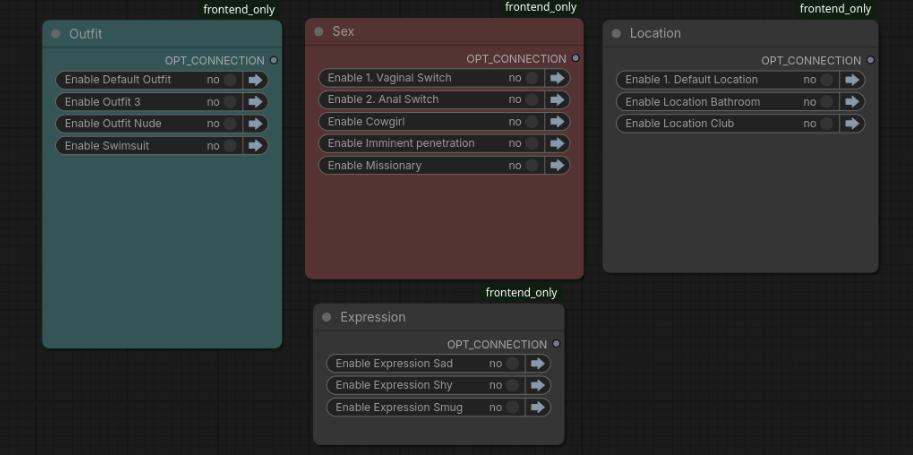Select the Outfit node title
Viewport: 913px width, 455px height.
pos(86,34)
